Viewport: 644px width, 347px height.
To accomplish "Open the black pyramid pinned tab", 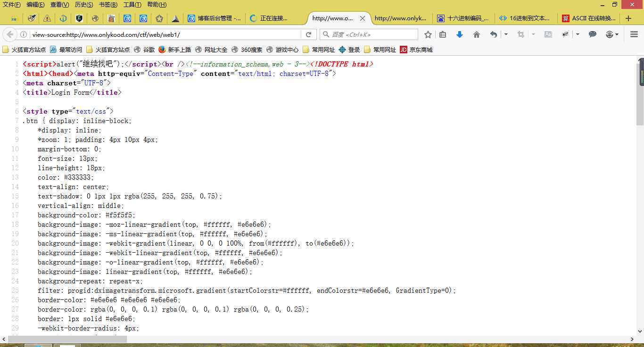I will point(175,18).
